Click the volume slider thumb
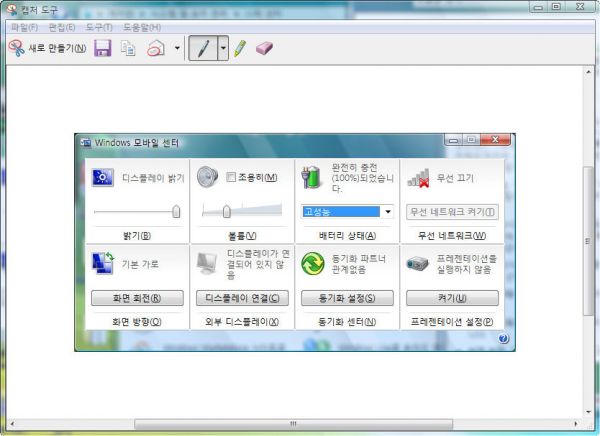This screenshot has height=436, width=600. click(227, 211)
